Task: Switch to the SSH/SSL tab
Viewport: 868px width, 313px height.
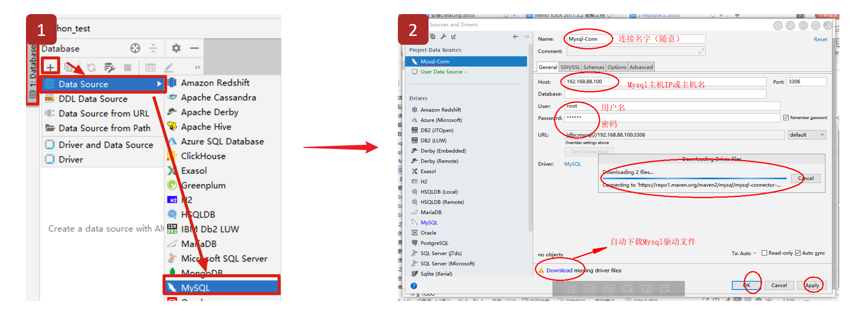Action: [x=570, y=67]
